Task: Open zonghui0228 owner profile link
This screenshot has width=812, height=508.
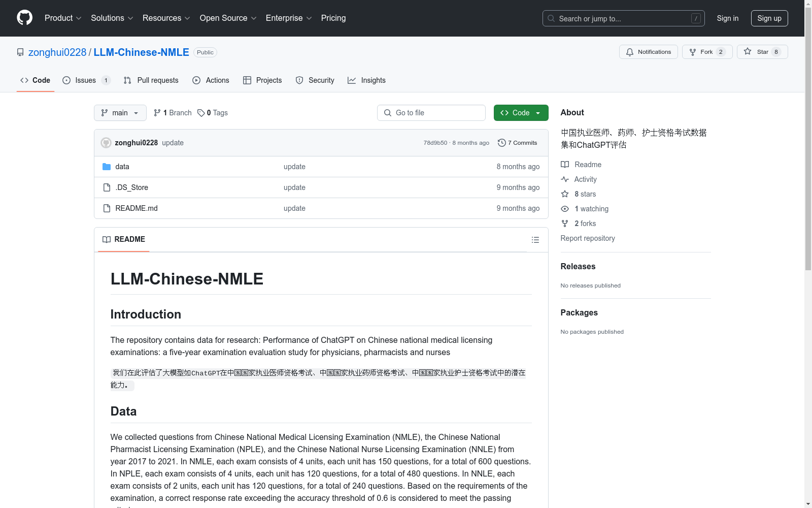Action: [x=57, y=52]
